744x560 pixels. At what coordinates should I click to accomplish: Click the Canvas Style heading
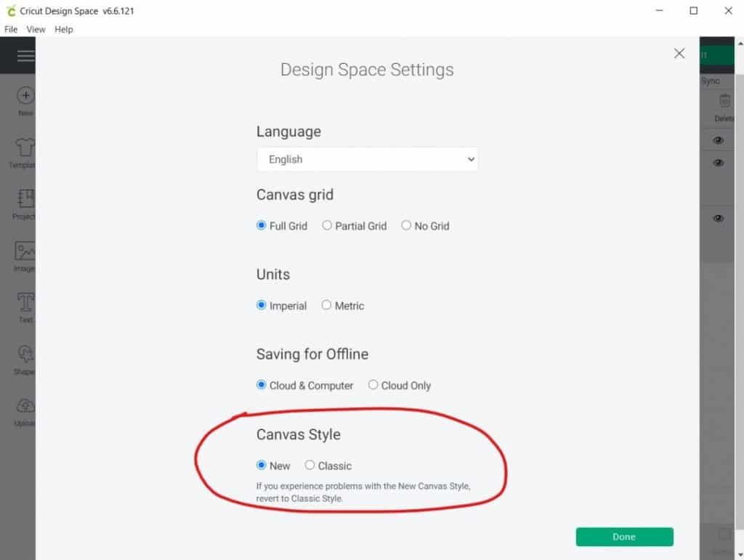coord(299,434)
